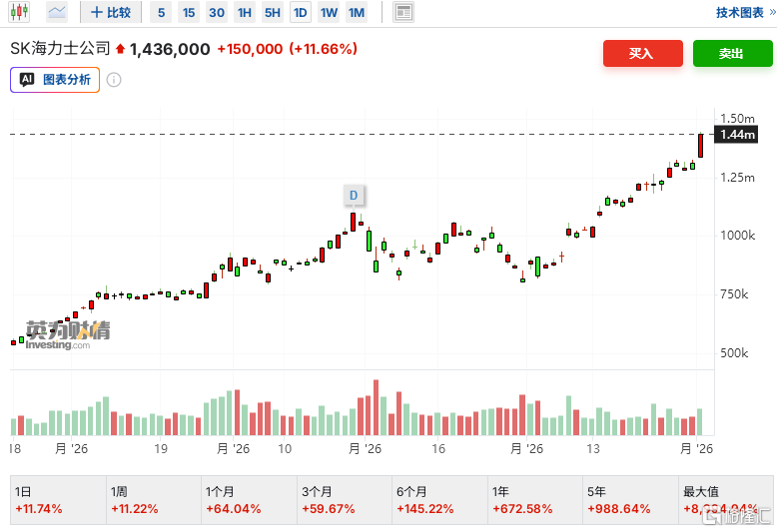
Task: Select the 6个月 performance period
Action: click(439, 500)
